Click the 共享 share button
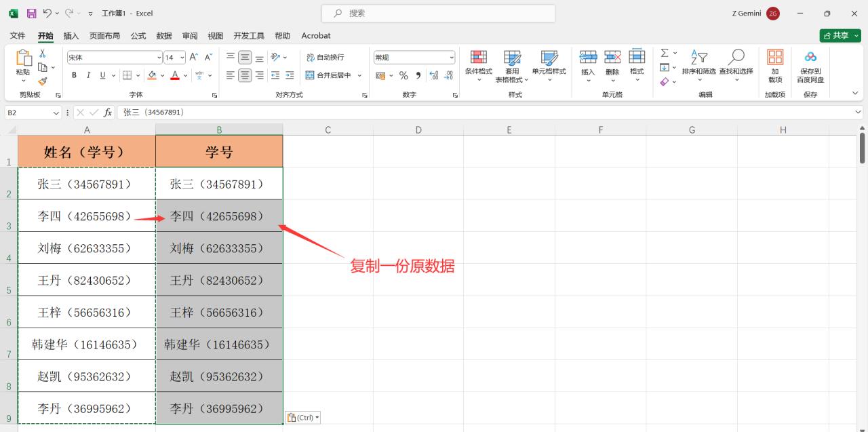The image size is (868, 432). tap(840, 36)
